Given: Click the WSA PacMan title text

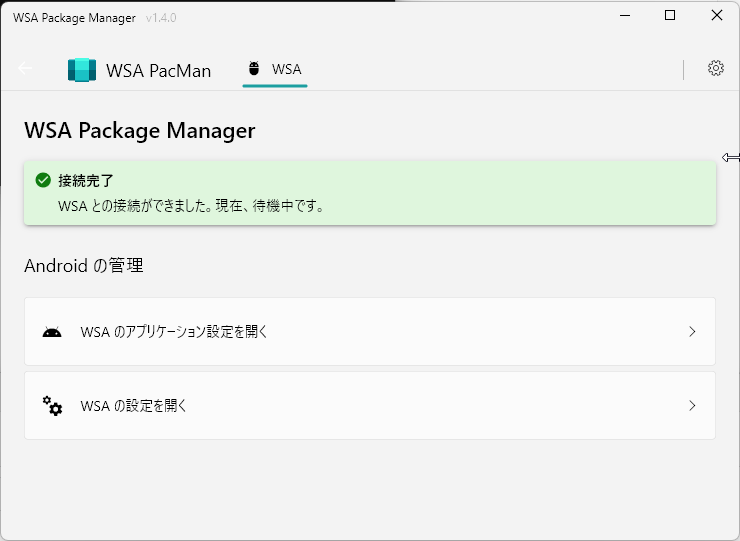Looking at the screenshot, I should click(158, 71).
